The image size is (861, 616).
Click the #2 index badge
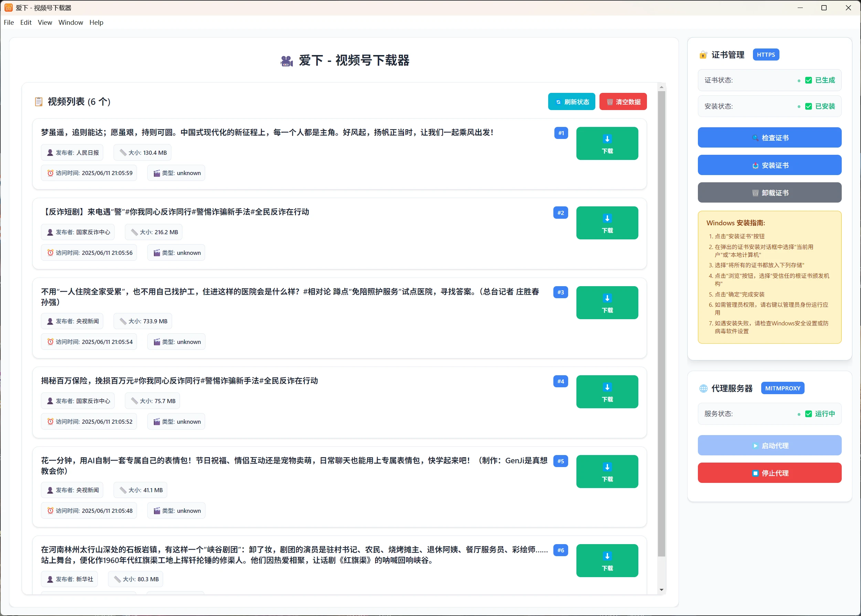pos(561,213)
